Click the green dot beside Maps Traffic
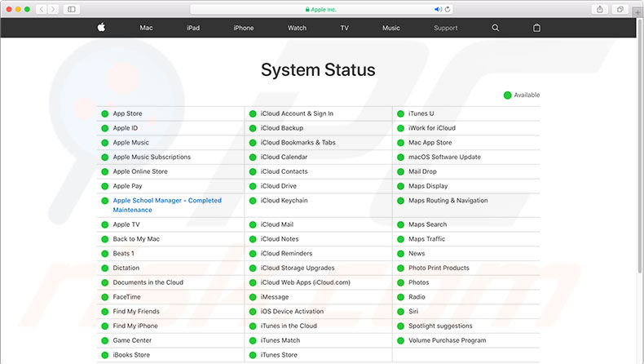The height and width of the screenshot is (364, 644). coord(400,239)
